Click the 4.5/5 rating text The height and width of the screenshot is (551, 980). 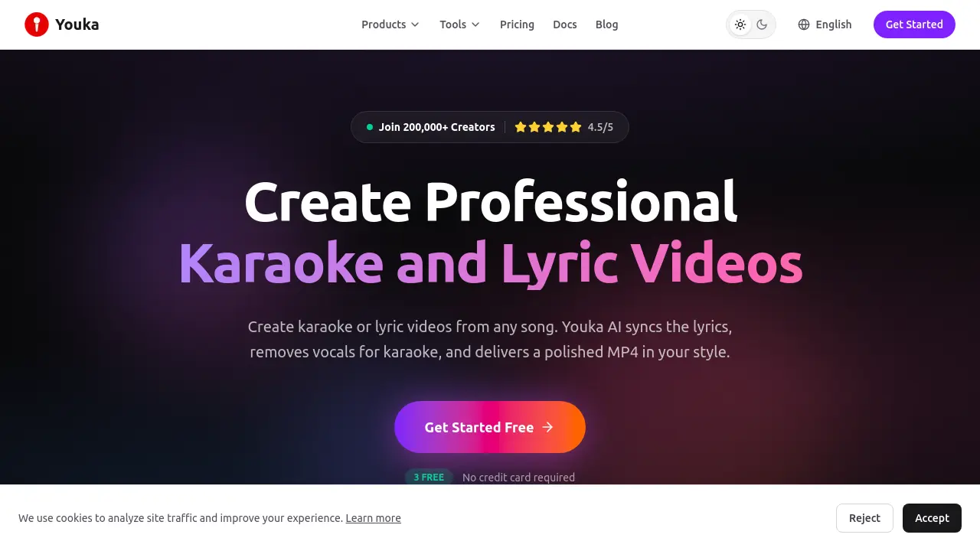coord(600,127)
